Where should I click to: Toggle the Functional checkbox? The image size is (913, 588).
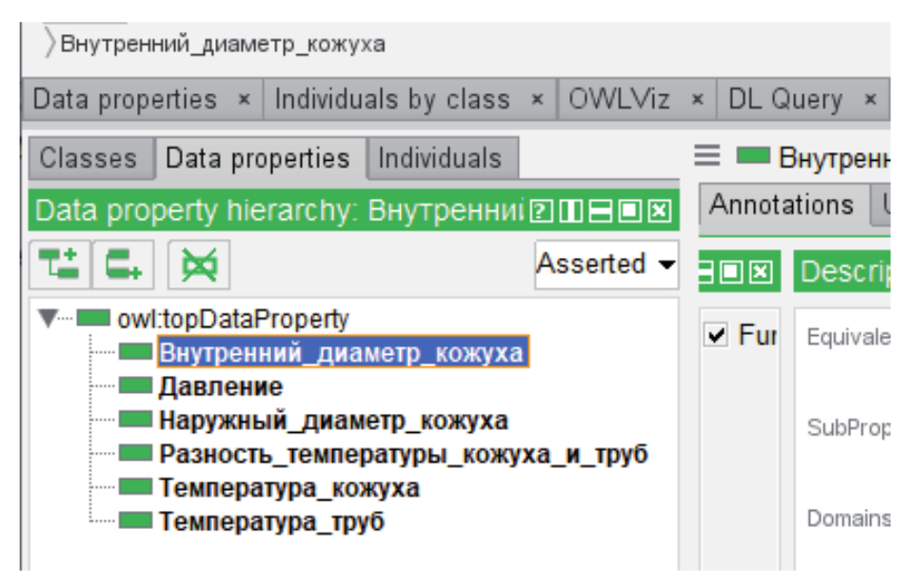pos(717,335)
